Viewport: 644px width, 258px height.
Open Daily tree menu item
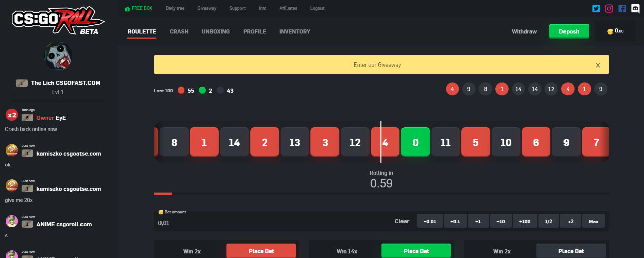(x=174, y=8)
